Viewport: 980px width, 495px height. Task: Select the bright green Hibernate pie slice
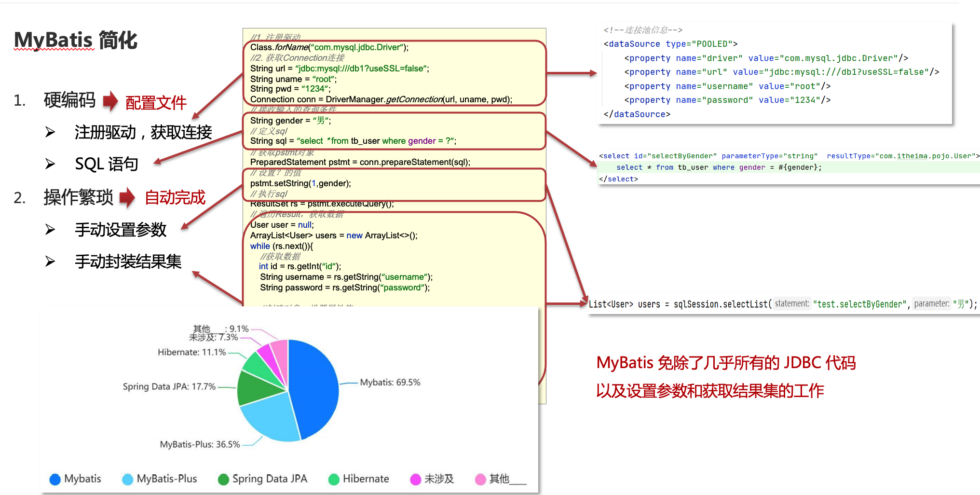point(263,369)
